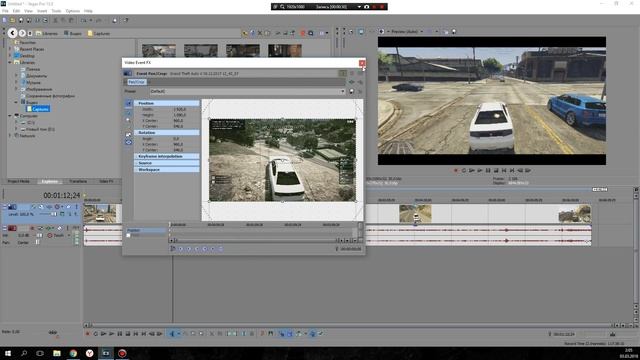This screenshot has width=640, height=360.
Task: Toggle Loop Playback in main transport
Action: (x=96, y=334)
